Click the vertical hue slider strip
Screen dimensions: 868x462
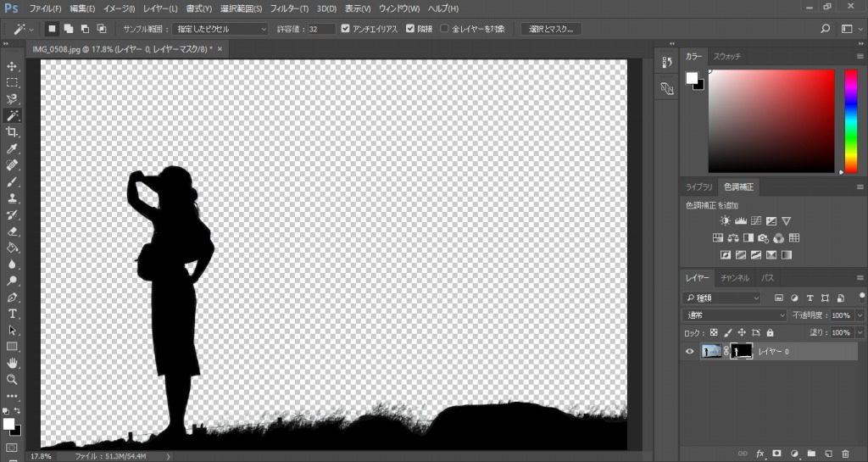(850, 120)
